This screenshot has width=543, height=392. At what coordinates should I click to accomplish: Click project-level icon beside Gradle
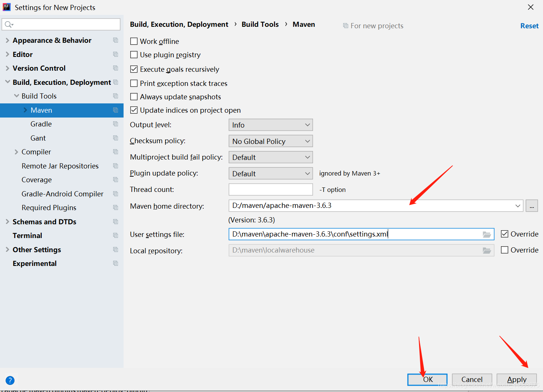click(116, 124)
